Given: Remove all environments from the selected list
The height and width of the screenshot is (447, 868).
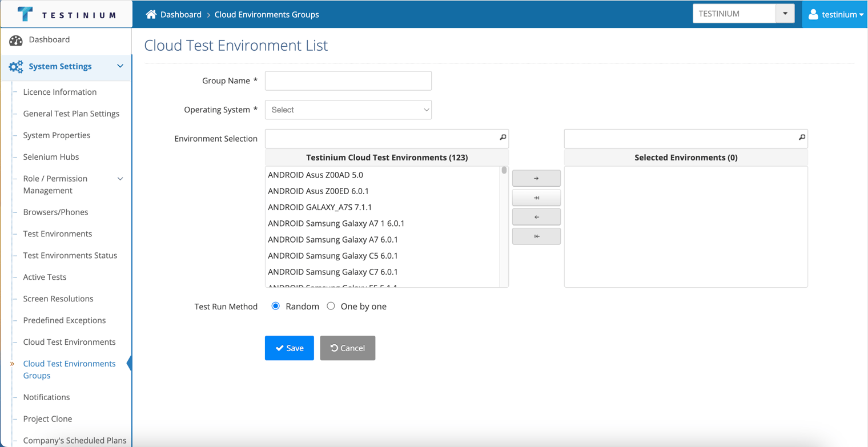Looking at the screenshot, I should pos(536,236).
